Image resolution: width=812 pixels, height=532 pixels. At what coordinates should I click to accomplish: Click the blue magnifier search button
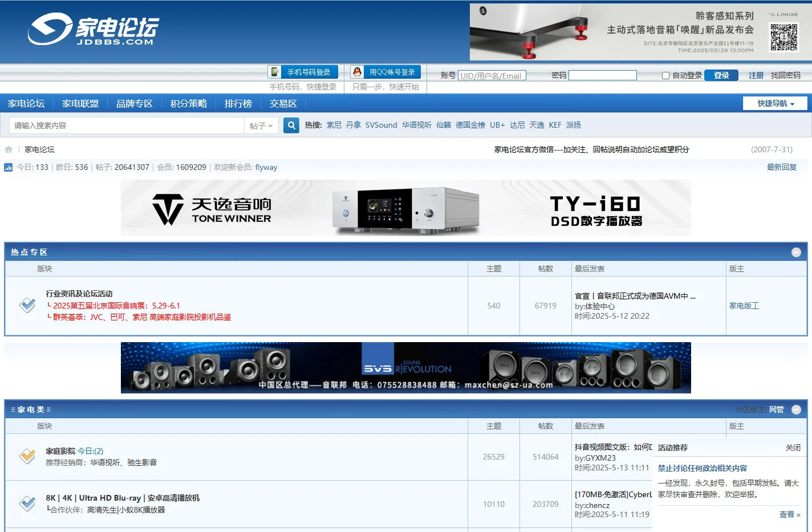(x=291, y=125)
